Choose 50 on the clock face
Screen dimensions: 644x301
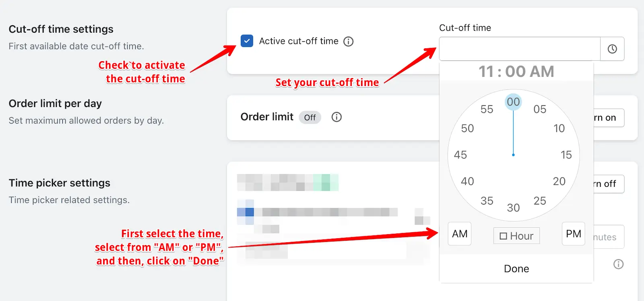467,128
